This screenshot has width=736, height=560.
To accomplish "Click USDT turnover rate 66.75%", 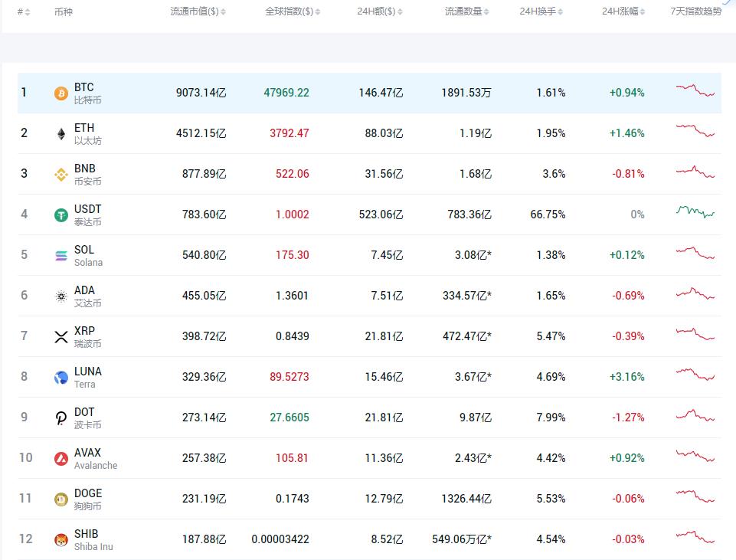I will click(548, 215).
